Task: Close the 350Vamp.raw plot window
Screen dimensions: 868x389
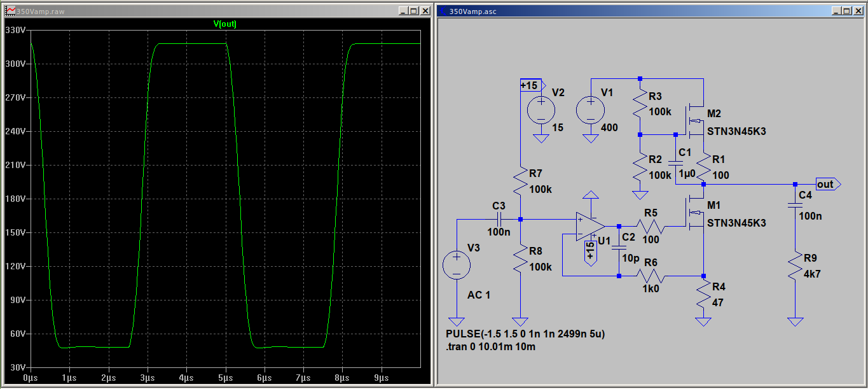Action: click(x=425, y=11)
